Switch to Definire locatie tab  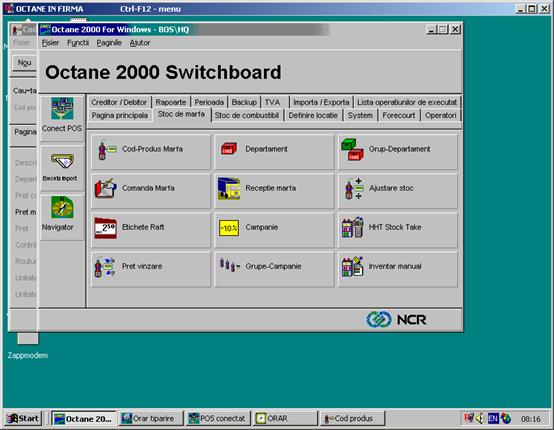pyautogui.click(x=313, y=116)
